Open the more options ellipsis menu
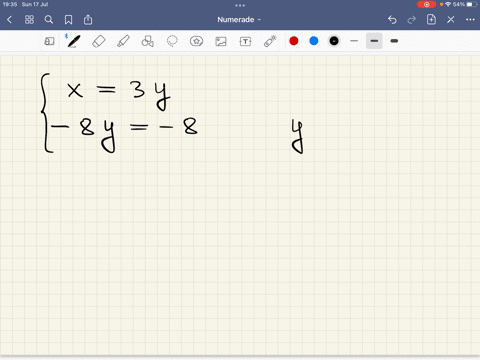480x360 pixels. (470, 20)
